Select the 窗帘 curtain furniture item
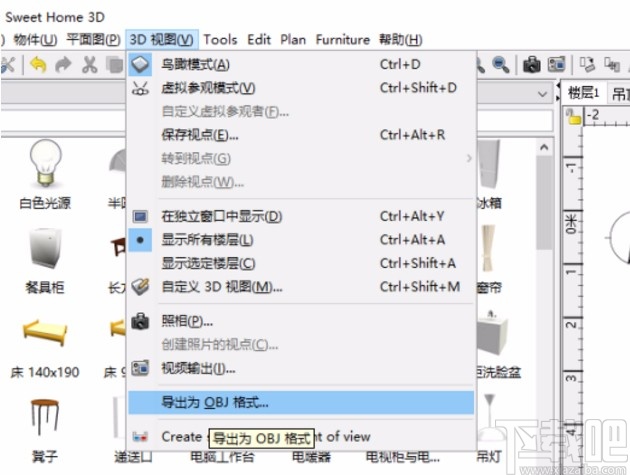This screenshot has width=630, height=475. (489, 259)
